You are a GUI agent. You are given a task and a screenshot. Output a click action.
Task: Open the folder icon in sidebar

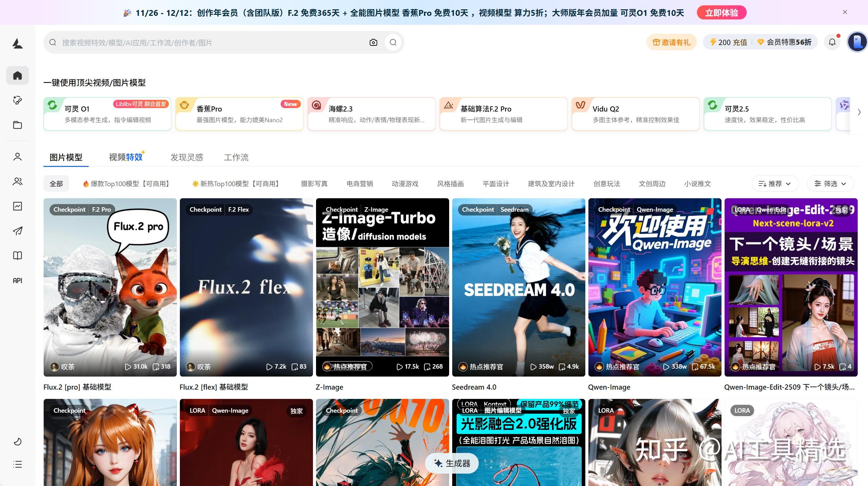click(18, 125)
